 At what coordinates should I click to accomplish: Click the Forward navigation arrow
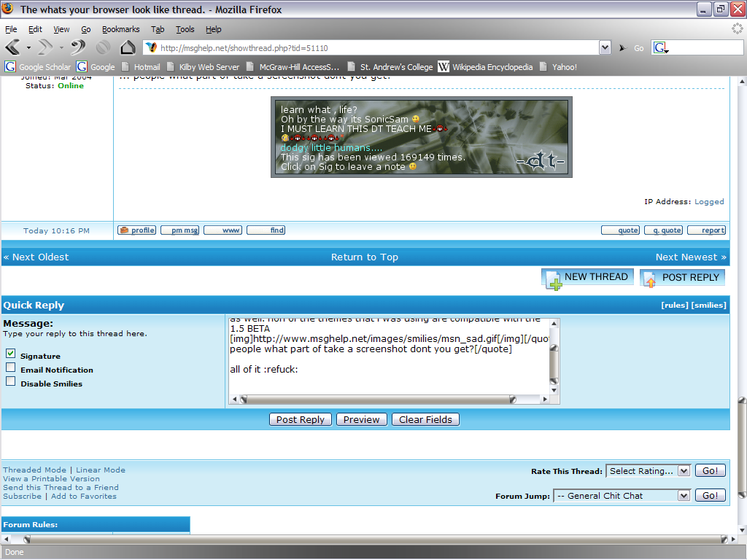click(45, 47)
